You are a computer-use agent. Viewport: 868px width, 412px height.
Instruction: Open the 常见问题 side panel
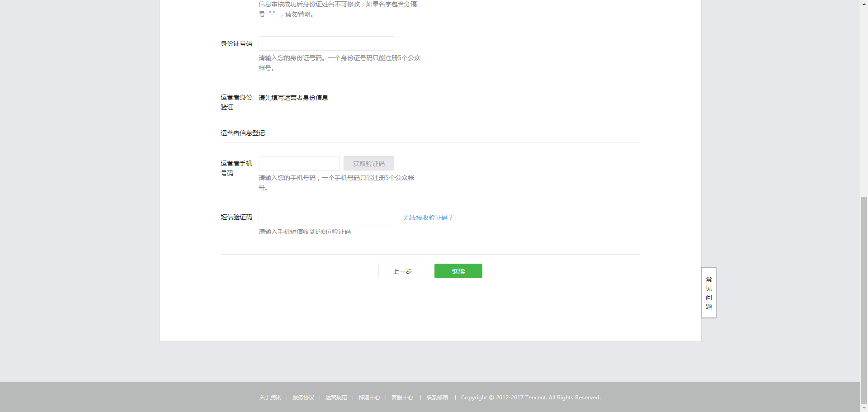(x=708, y=293)
